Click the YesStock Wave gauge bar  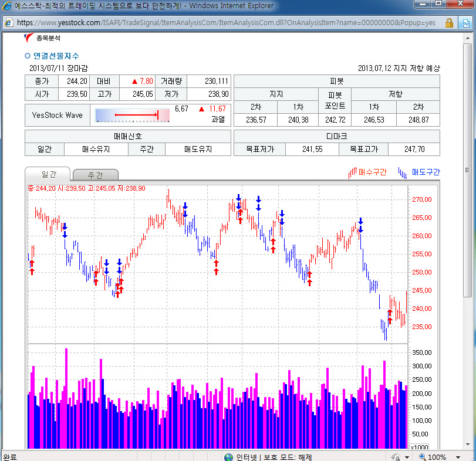pyautogui.click(x=132, y=115)
